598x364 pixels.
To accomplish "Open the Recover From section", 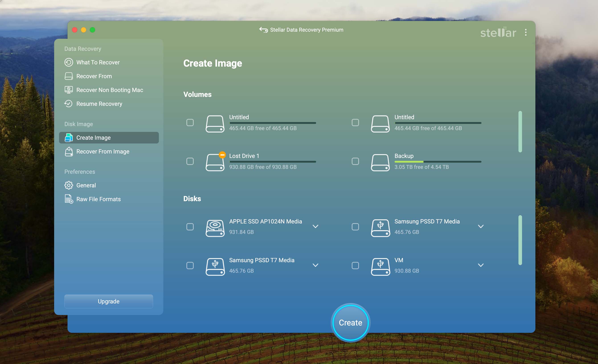I will [x=109, y=76].
